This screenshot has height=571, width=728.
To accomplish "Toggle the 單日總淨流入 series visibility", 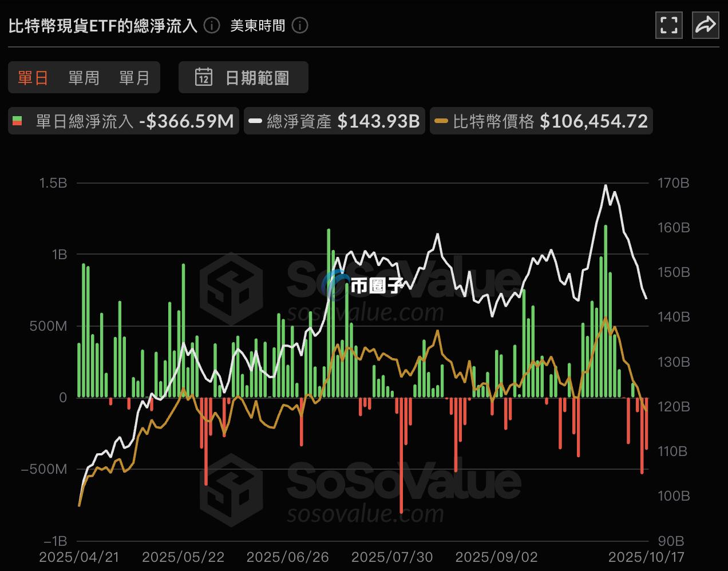I will tap(85, 121).
